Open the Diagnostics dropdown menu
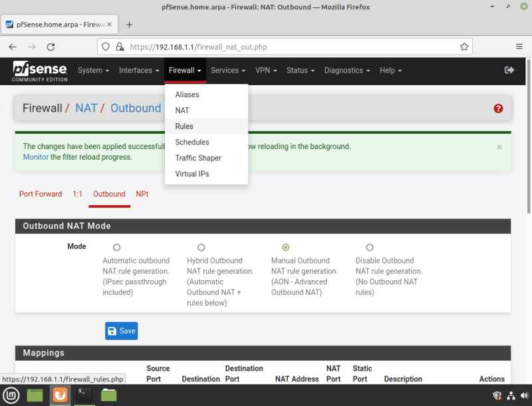The height and width of the screenshot is (406, 532). [x=347, y=71]
